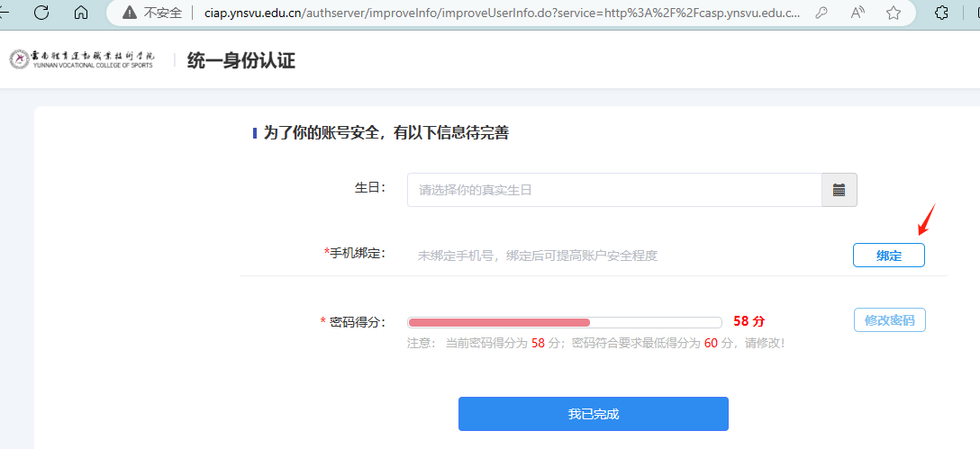Click the 密码得分 field label

tap(357, 321)
